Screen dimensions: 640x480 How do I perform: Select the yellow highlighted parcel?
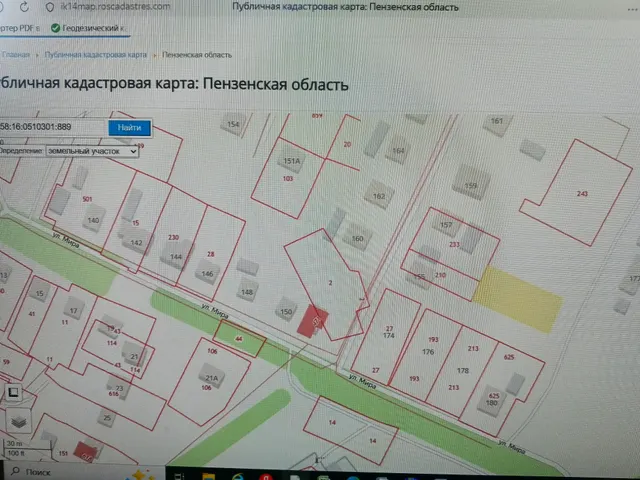point(518,299)
